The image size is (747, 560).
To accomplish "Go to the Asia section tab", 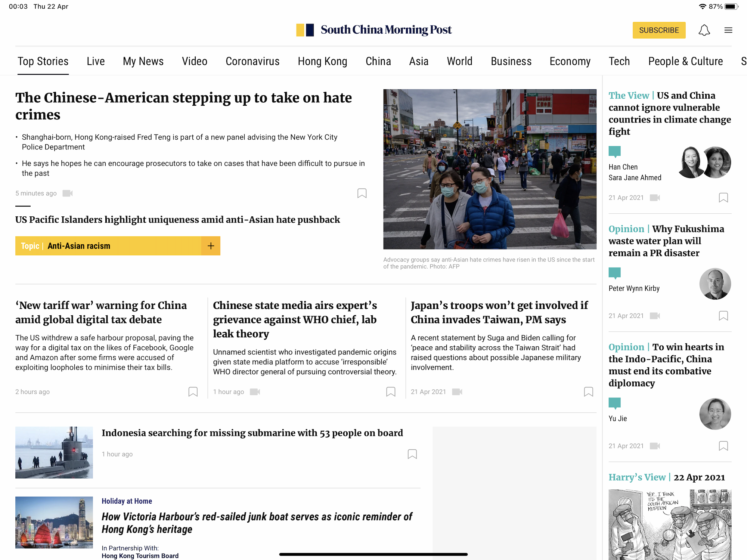I will (419, 61).
